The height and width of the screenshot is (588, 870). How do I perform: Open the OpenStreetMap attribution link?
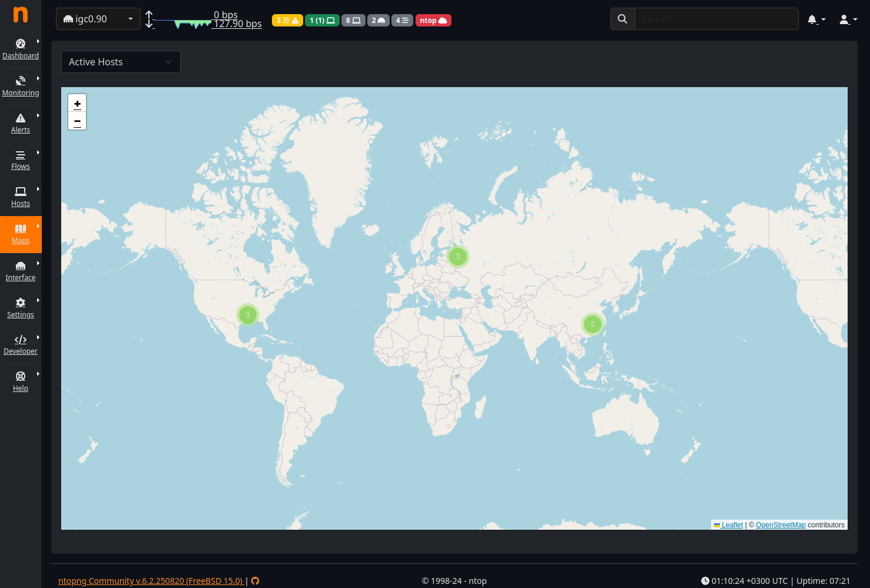pos(781,525)
